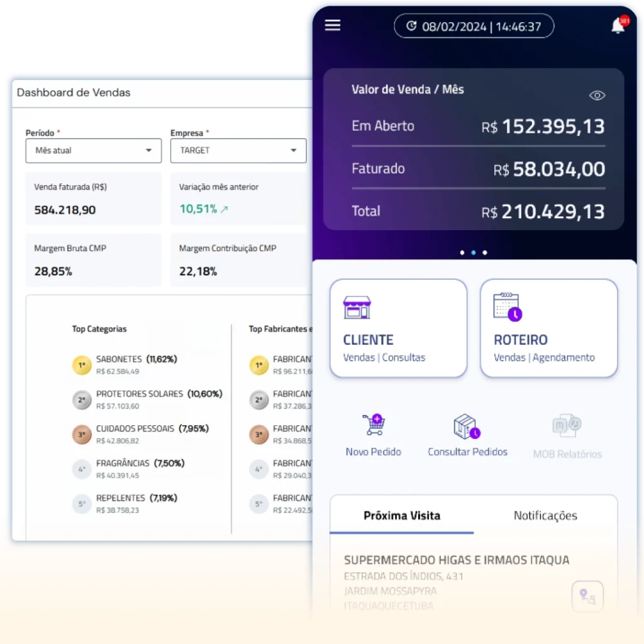This screenshot has height=644, width=644.
Task: Switch to the Notificações tab
Action: click(x=545, y=516)
